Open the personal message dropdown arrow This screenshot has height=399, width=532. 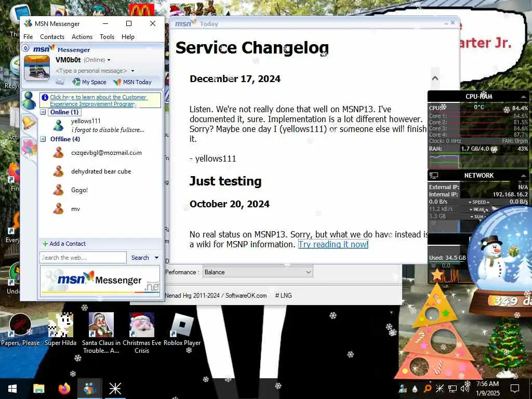point(132,71)
